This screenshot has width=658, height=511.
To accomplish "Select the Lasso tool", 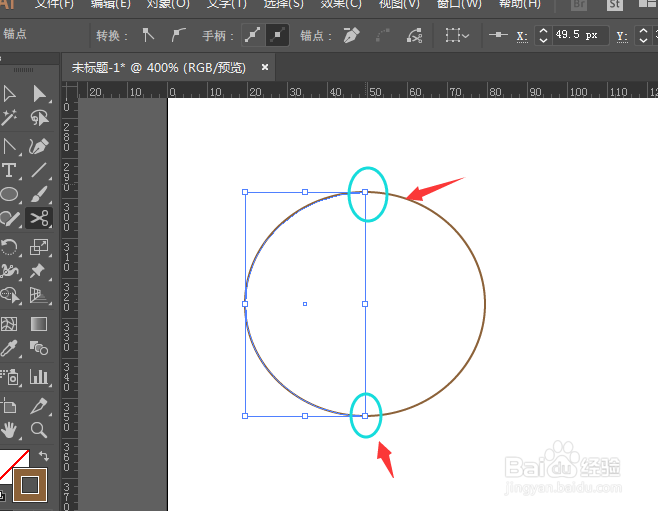I will (39, 118).
